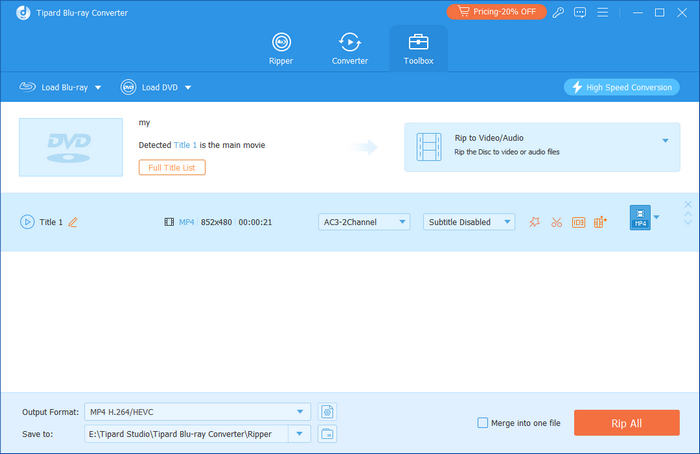Click the film strip icon beside MP4
The height and width of the screenshot is (454, 700).
click(x=169, y=222)
